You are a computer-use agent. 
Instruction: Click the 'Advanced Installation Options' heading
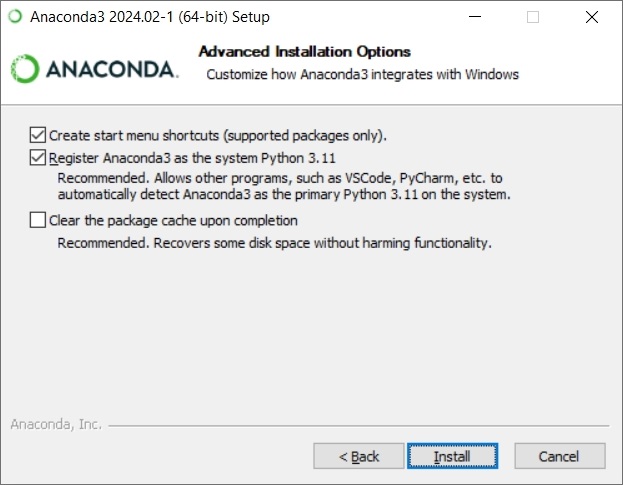305,52
